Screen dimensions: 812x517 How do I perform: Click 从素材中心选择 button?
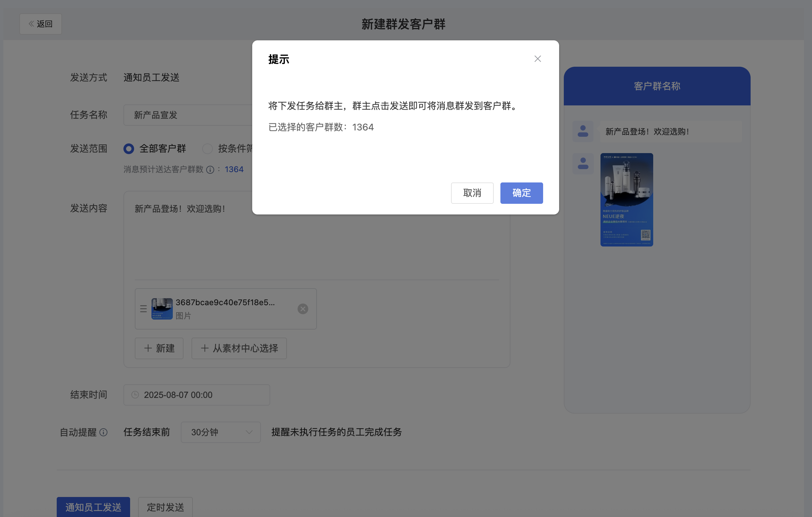coord(239,348)
